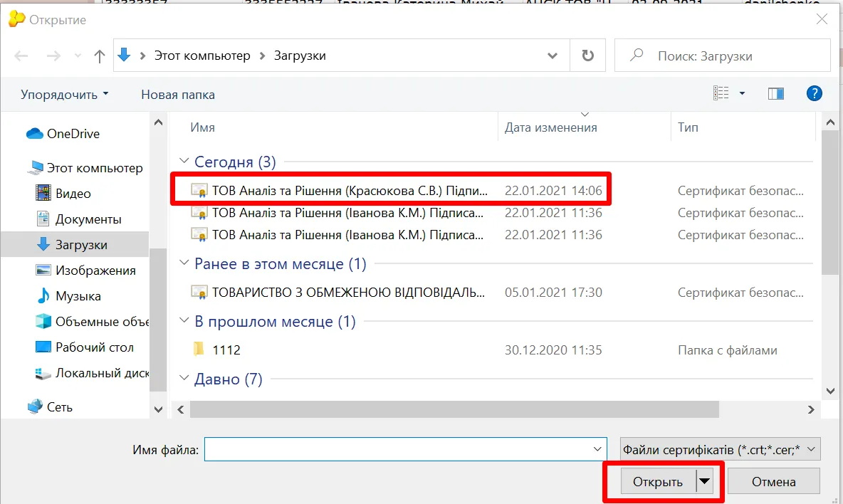The image size is (843, 504).
Task: Open the Упорядочить menu
Action: [x=65, y=94]
